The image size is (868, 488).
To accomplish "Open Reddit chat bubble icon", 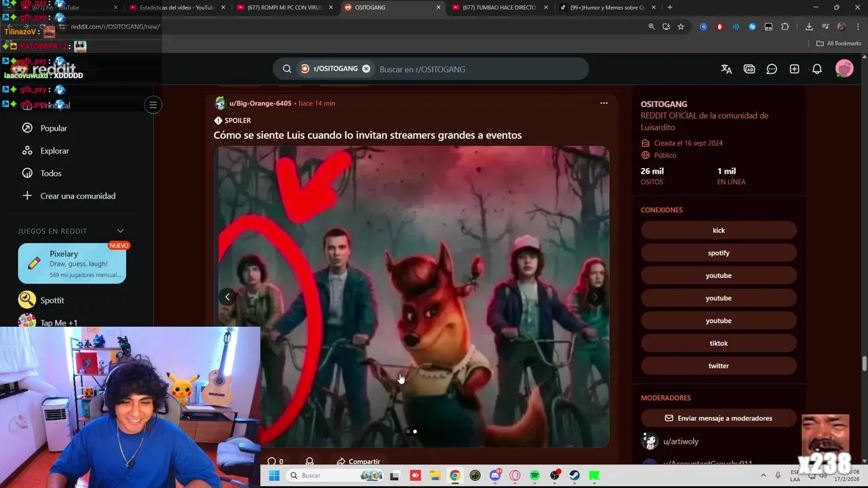I will (x=772, y=69).
